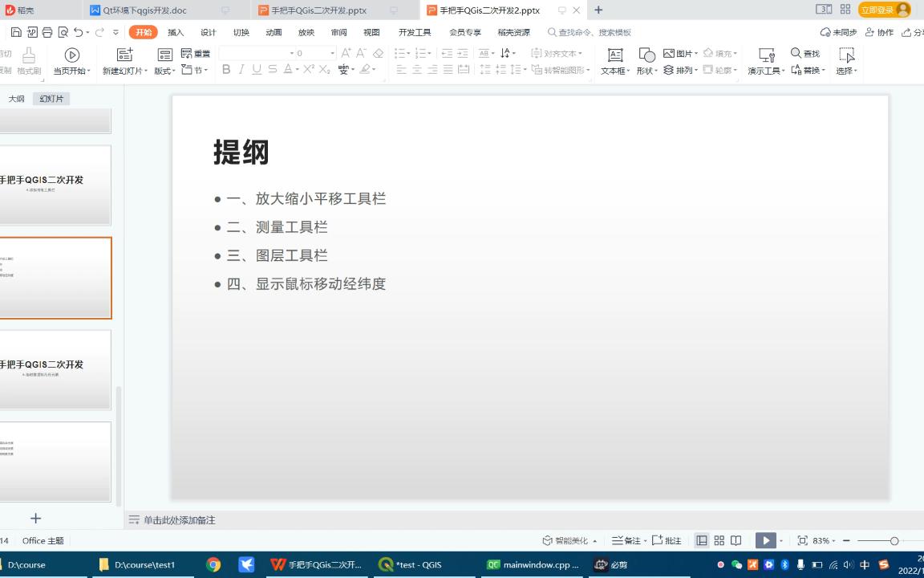Click the 重置 reset slide icon

click(x=197, y=54)
